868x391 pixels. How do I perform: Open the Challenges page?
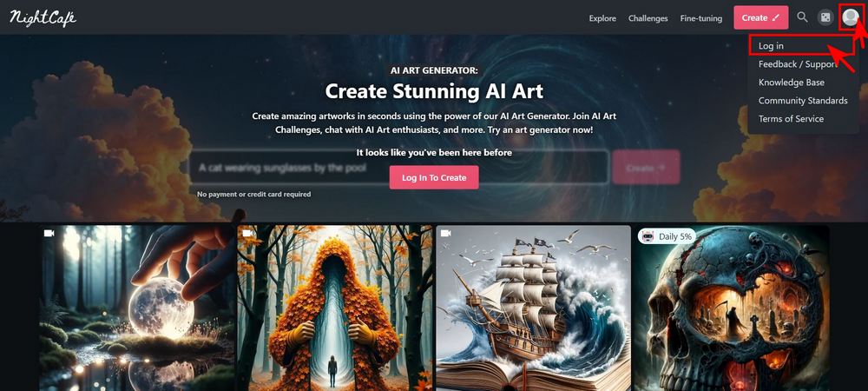point(648,18)
